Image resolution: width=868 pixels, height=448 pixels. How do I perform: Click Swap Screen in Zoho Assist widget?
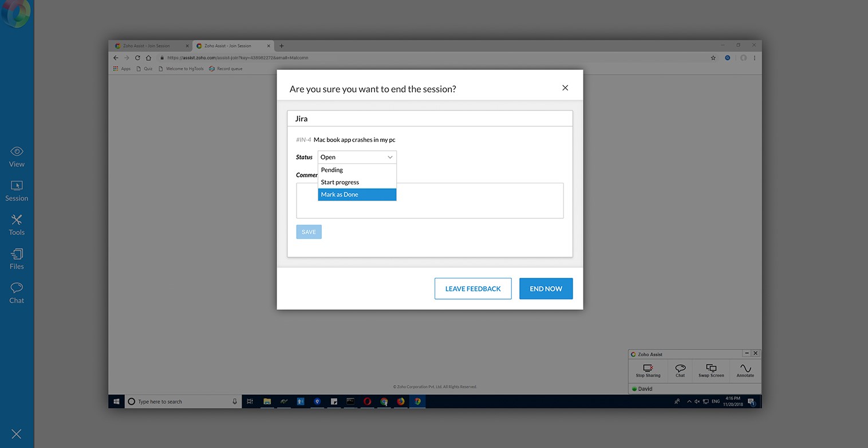tap(711, 370)
